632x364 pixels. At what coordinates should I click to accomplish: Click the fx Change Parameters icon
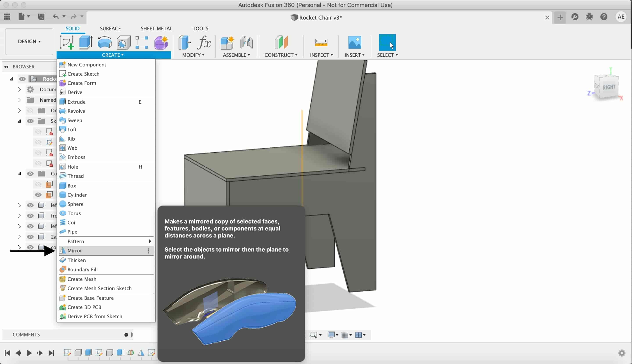click(x=204, y=42)
